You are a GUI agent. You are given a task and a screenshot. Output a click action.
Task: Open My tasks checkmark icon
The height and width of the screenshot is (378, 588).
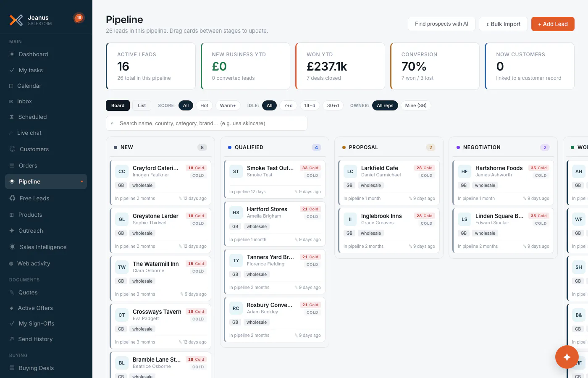(x=12, y=70)
